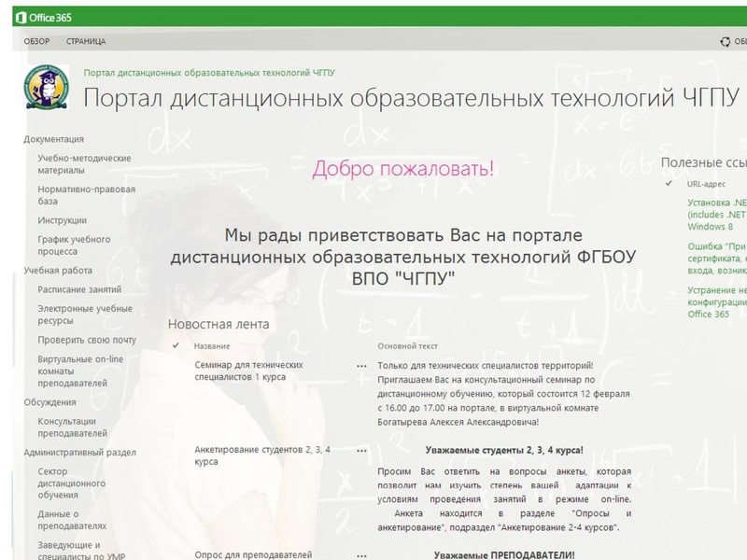Click the sync/refresh icon at top right
Viewport: 747px width, 560px height.
point(724,41)
